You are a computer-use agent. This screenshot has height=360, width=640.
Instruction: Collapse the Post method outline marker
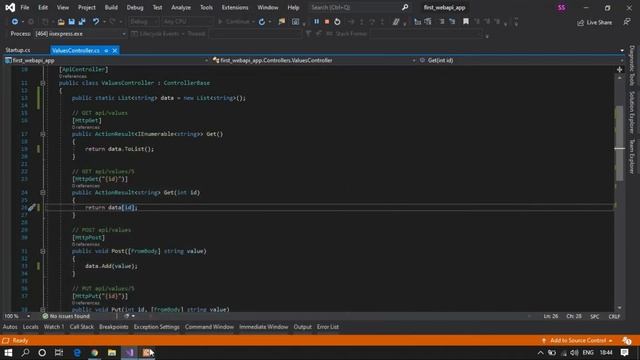(43, 251)
